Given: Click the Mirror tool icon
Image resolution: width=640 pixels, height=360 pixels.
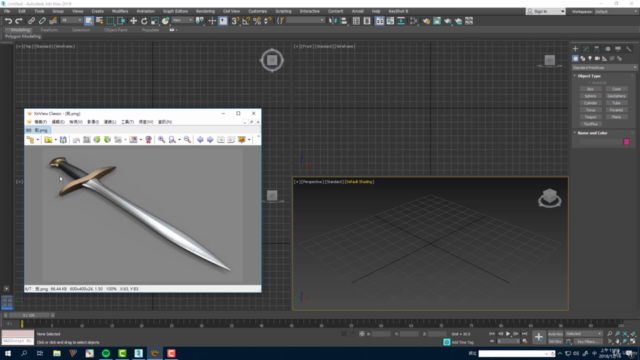Looking at the screenshot, I should (333, 21).
